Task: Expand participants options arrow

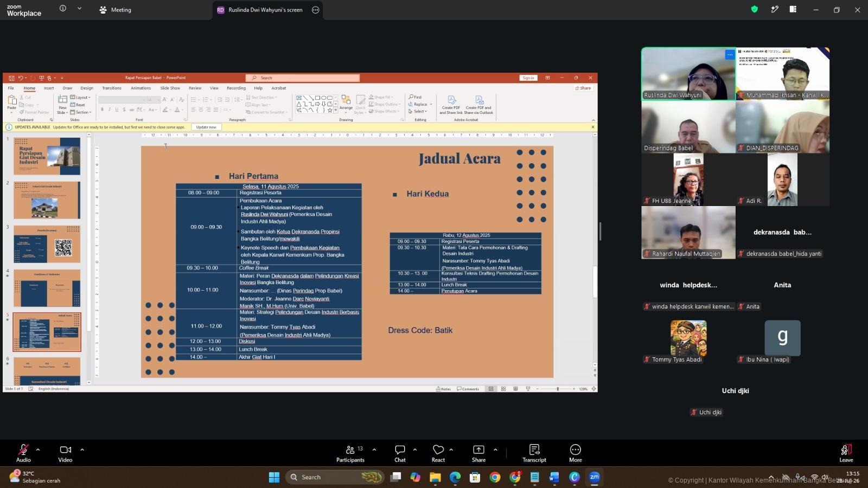Action: 374,450
